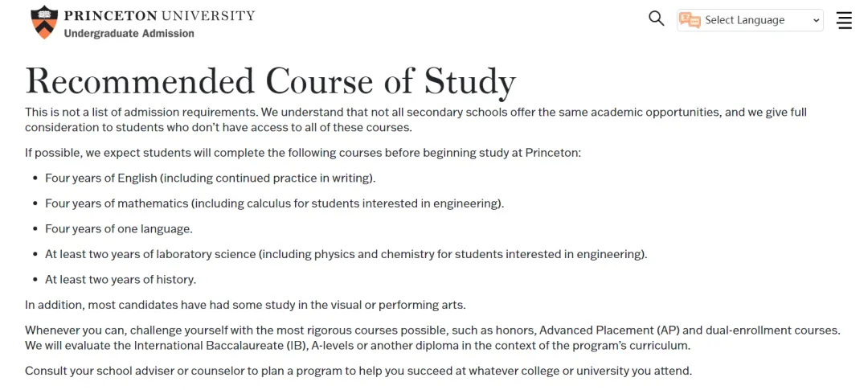Click the visual or performing arts sentence

pos(245,305)
